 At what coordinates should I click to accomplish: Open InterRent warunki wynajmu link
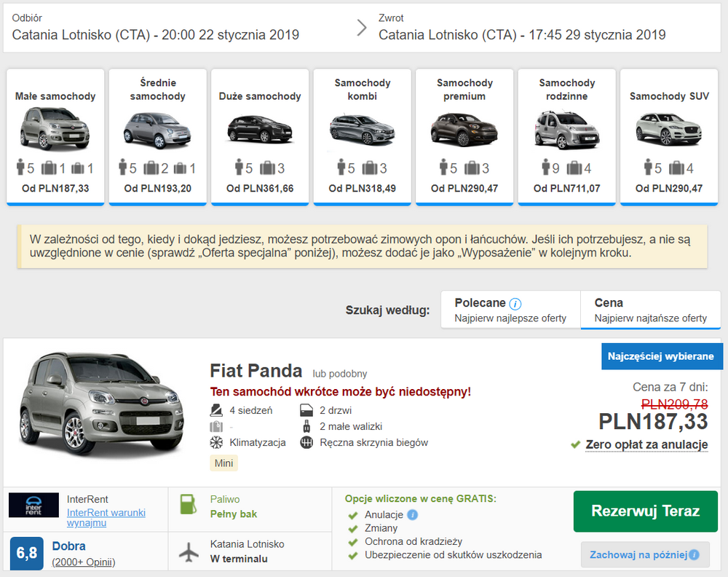(106, 517)
